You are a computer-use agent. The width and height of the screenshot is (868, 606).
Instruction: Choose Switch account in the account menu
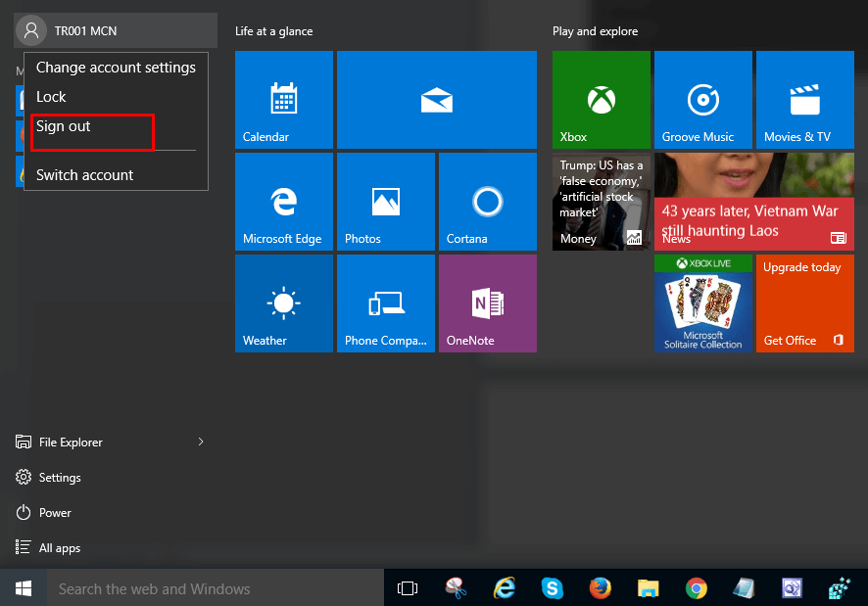[x=85, y=175]
